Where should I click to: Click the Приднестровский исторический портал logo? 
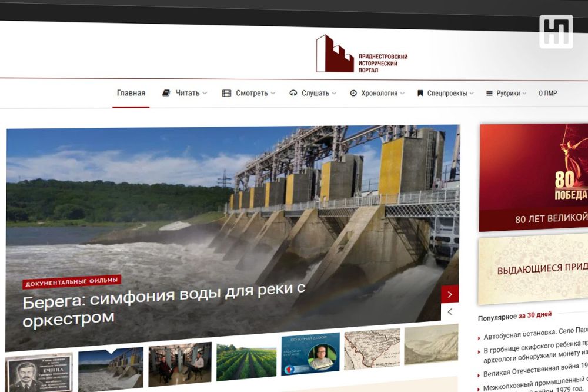click(361, 55)
